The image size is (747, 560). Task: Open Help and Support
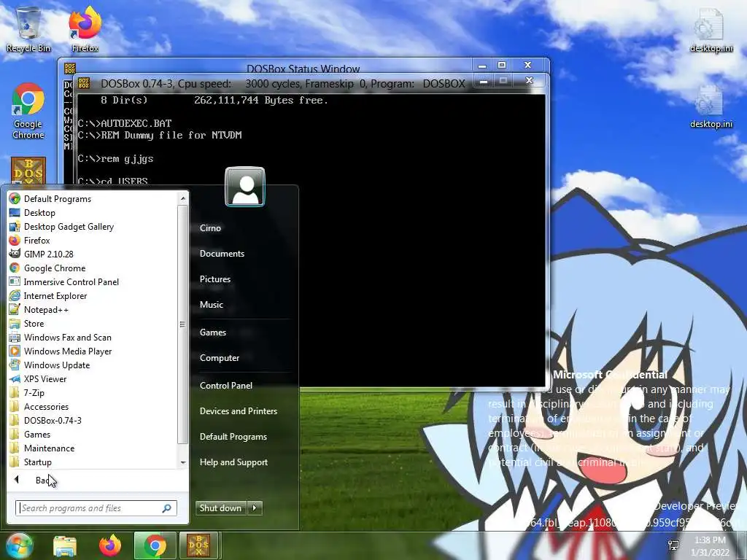click(x=233, y=462)
